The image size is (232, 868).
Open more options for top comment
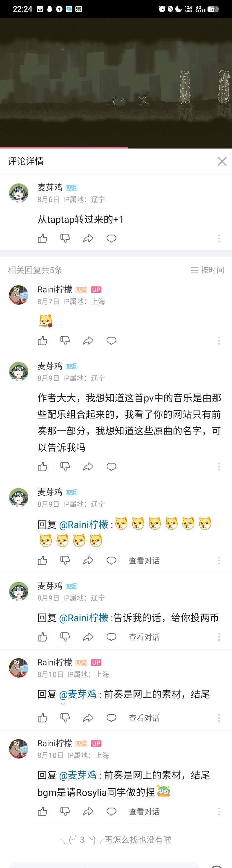(x=219, y=239)
